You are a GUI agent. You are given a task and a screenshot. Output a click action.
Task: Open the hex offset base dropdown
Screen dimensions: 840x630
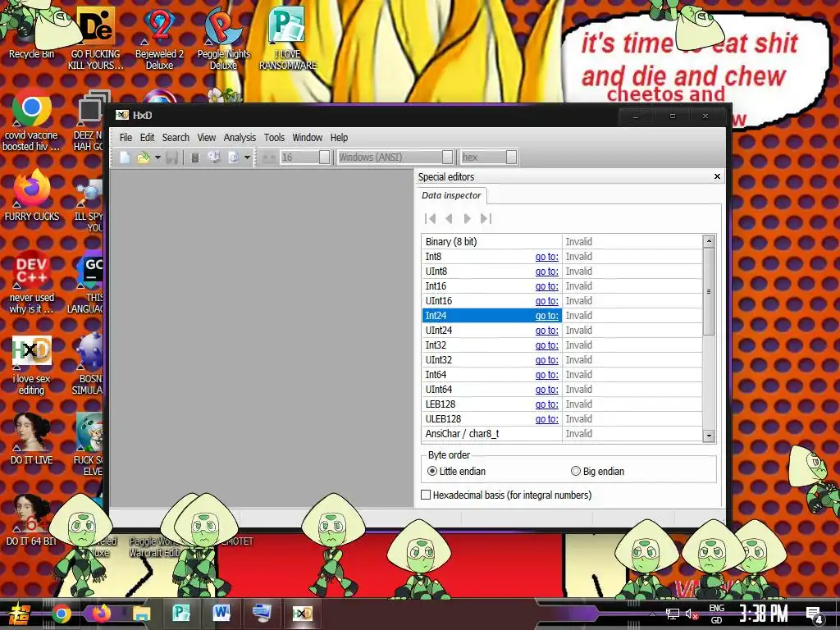click(x=511, y=157)
